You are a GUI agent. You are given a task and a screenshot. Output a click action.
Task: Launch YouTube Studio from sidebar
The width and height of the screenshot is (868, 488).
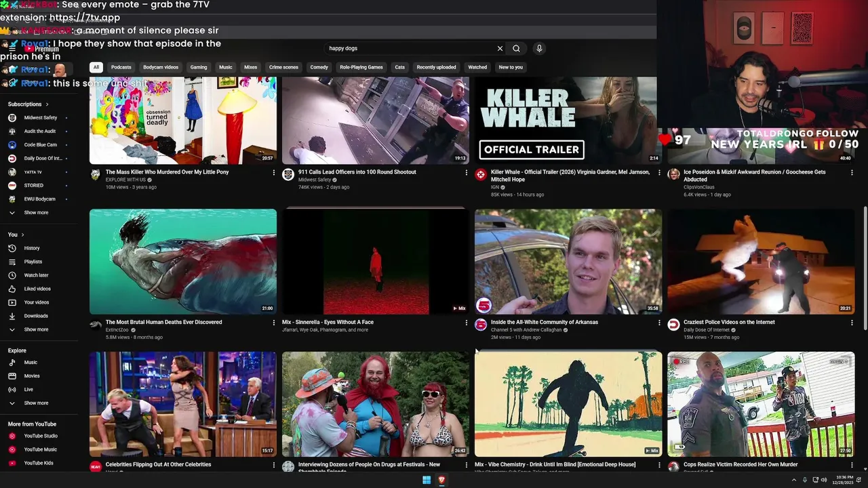coord(41,436)
